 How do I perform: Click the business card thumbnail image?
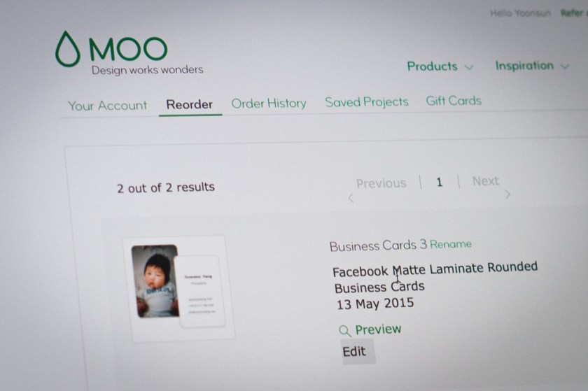coord(179,287)
